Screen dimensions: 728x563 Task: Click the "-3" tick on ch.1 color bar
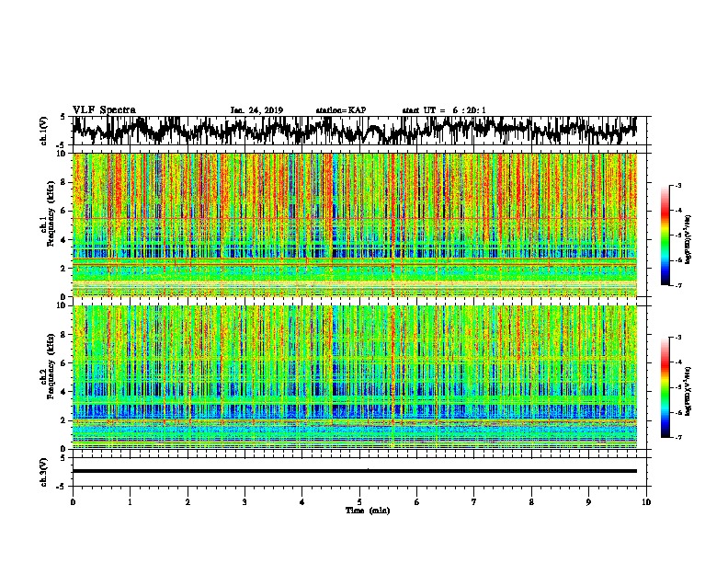[x=678, y=186]
